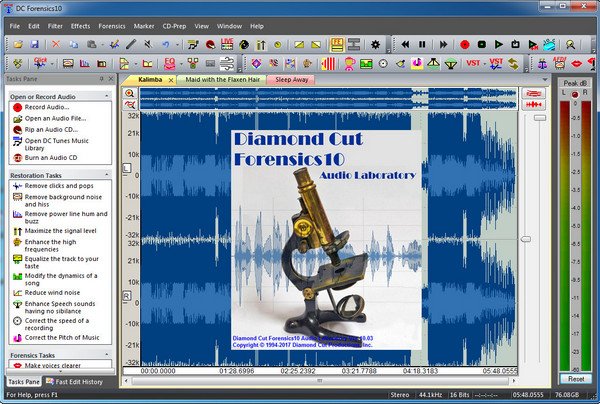
Task: Click the Fast Forward double-arrow button
Action: click(443, 45)
